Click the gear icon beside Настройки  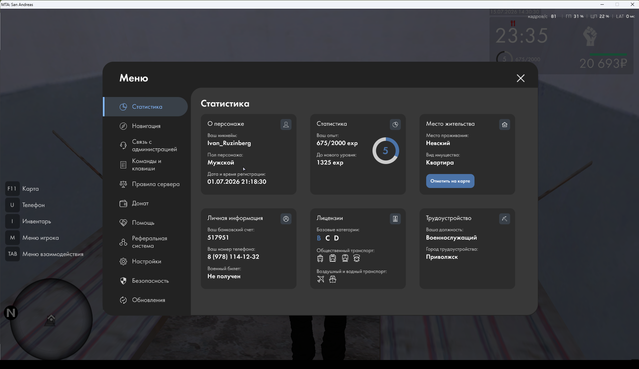click(x=123, y=261)
